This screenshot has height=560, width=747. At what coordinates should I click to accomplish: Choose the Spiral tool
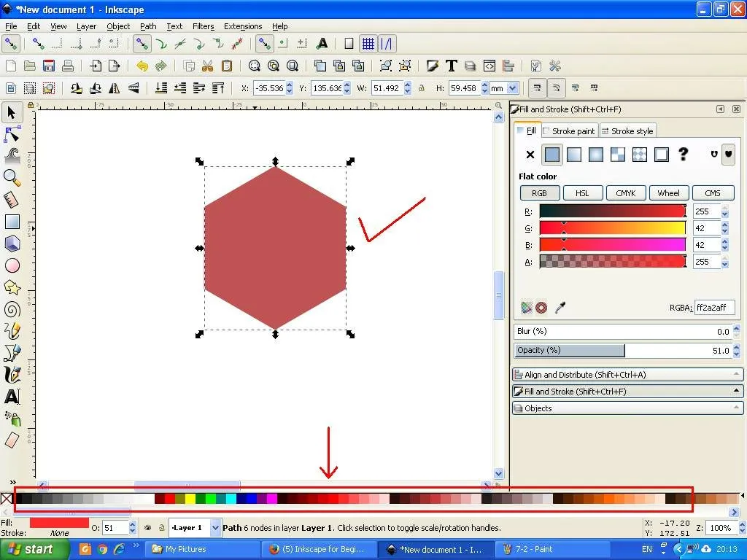coord(12,309)
